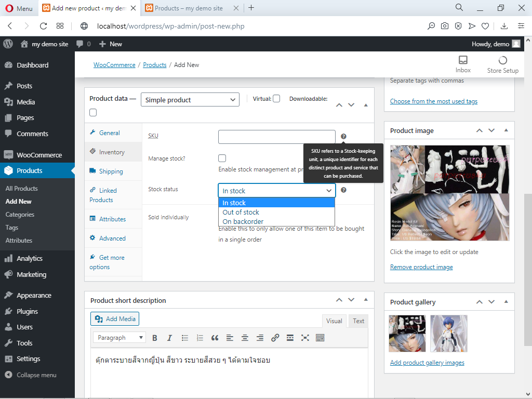Reload the browser page
Screen dimensions: 532x399
pos(43,26)
